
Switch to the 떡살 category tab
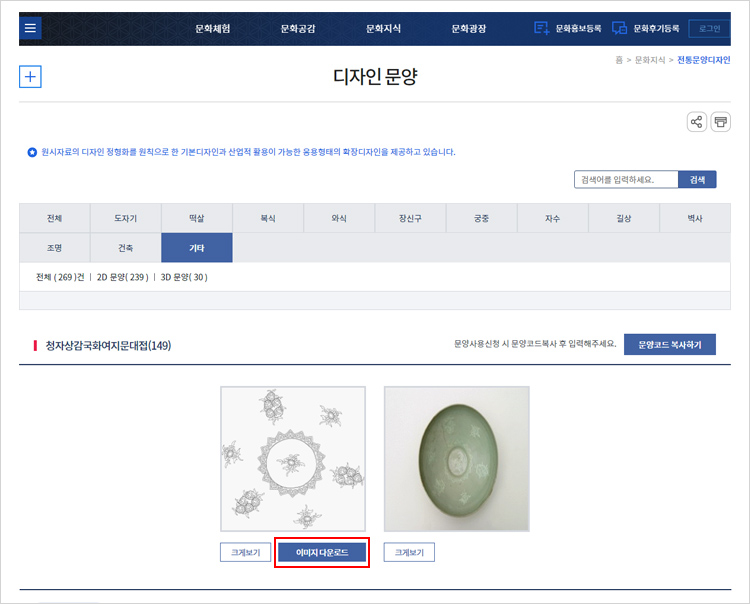point(196,218)
